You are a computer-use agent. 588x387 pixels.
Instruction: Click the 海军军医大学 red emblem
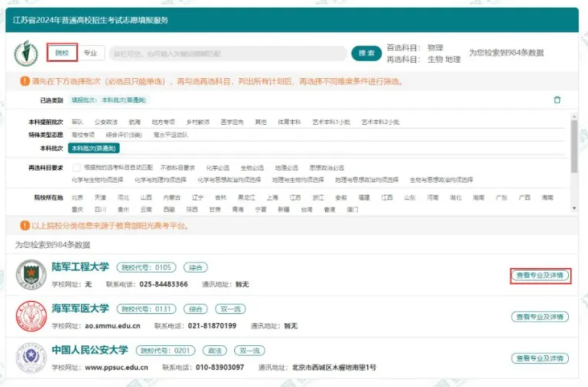31,316
